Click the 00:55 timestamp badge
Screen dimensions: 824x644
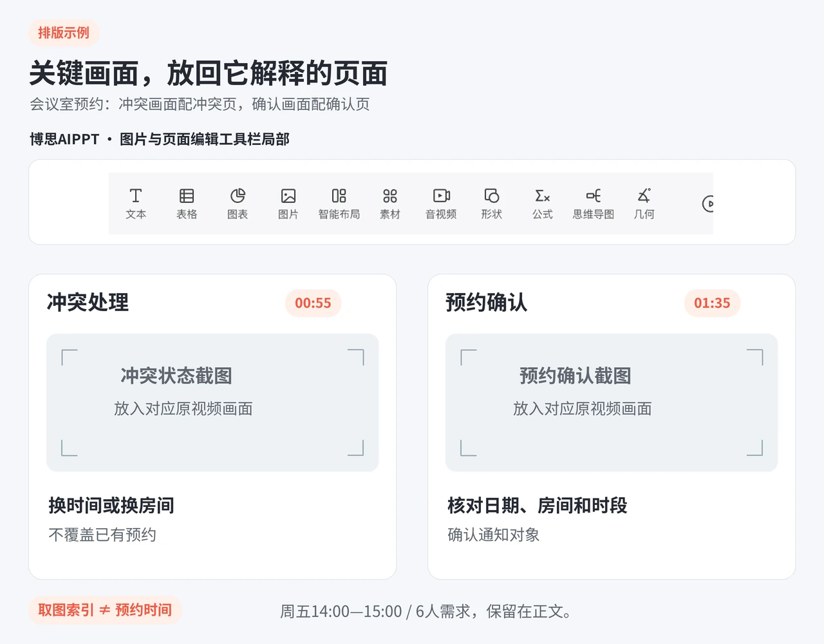pos(313,303)
